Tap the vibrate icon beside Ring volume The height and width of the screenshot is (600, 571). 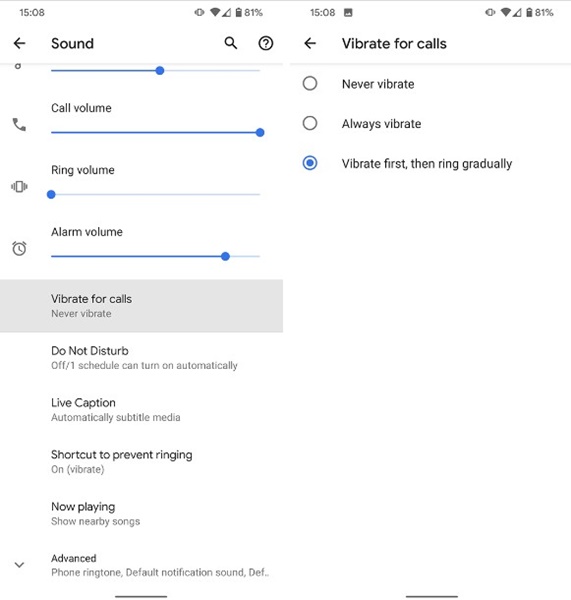(19, 187)
